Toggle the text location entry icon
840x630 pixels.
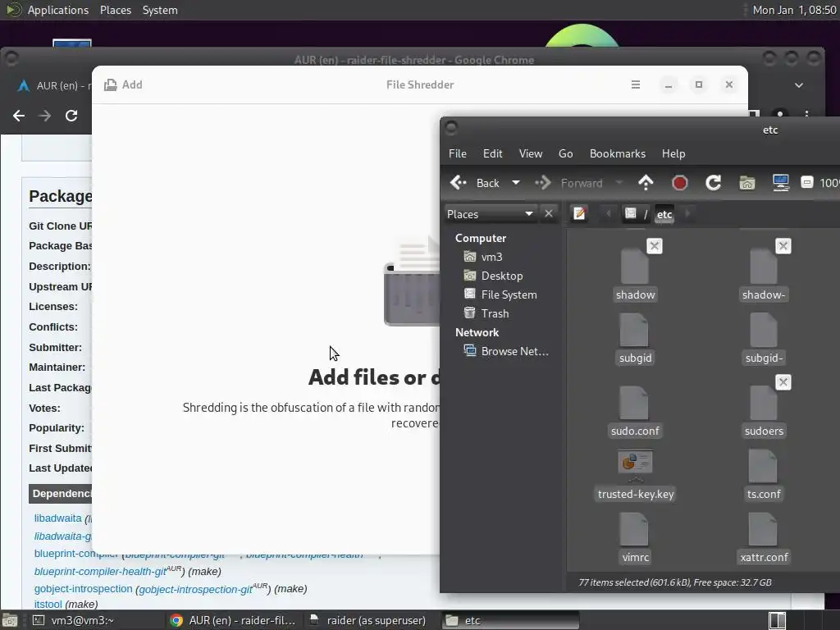coord(579,214)
